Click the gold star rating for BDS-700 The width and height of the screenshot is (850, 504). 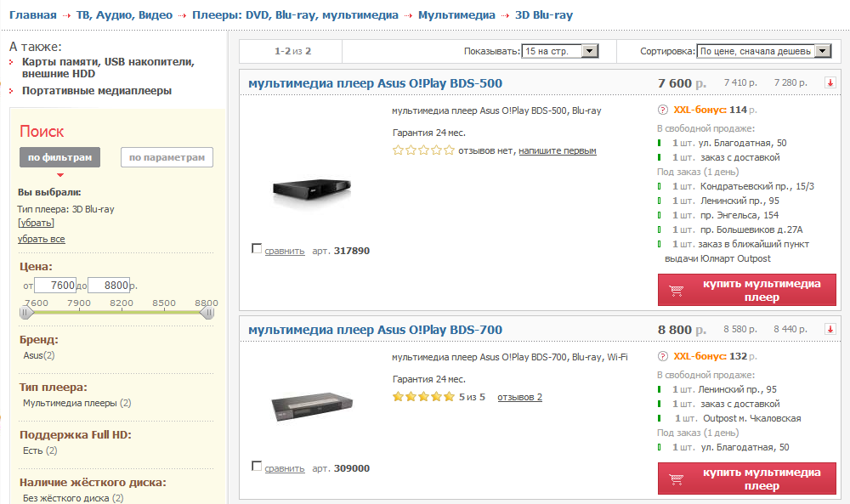coord(423,397)
